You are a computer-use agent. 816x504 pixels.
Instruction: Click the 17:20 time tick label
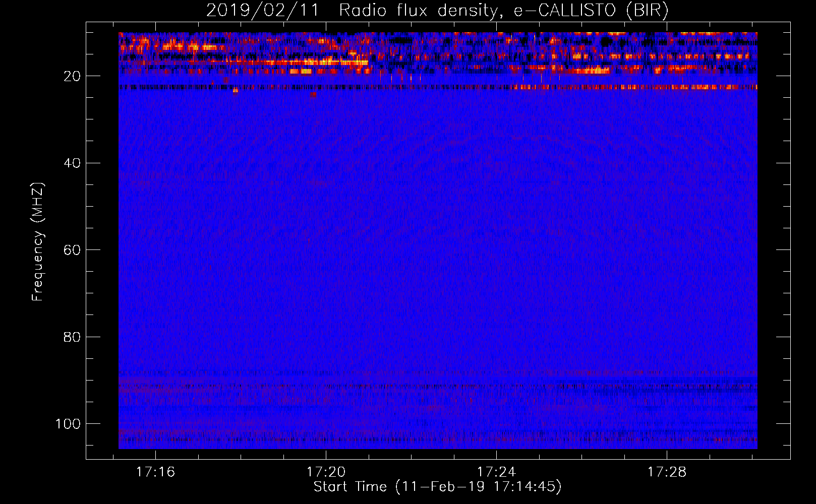click(x=326, y=472)
